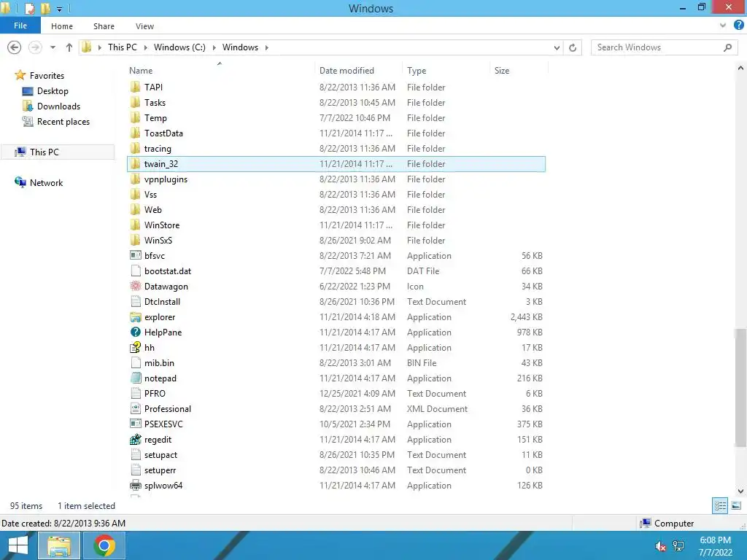Expand breadcrumb arrow after Windows (C:)

[214, 47]
